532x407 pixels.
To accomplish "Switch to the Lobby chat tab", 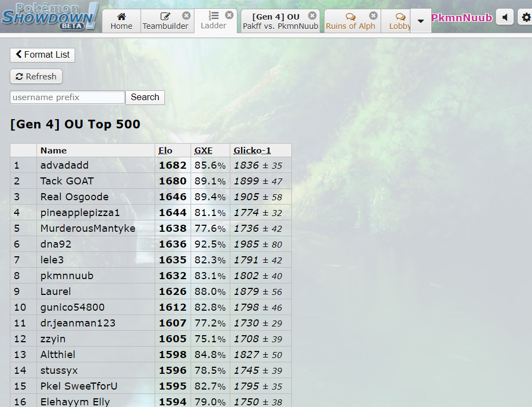I will pyautogui.click(x=399, y=21).
